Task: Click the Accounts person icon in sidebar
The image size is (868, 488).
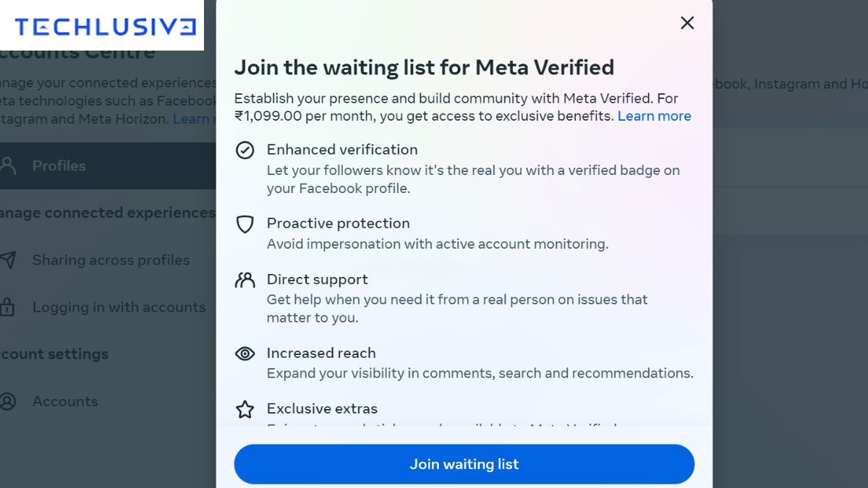Action: (x=8, y=401)
